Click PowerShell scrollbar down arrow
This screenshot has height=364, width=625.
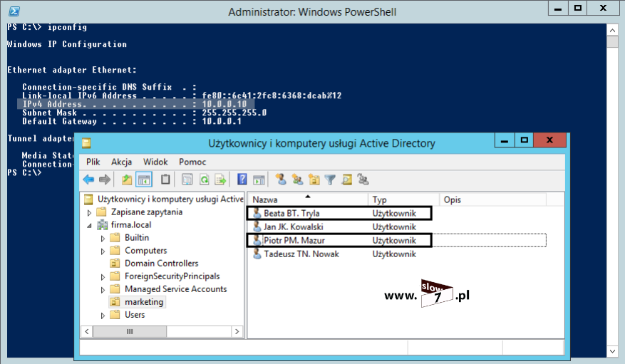613,351
